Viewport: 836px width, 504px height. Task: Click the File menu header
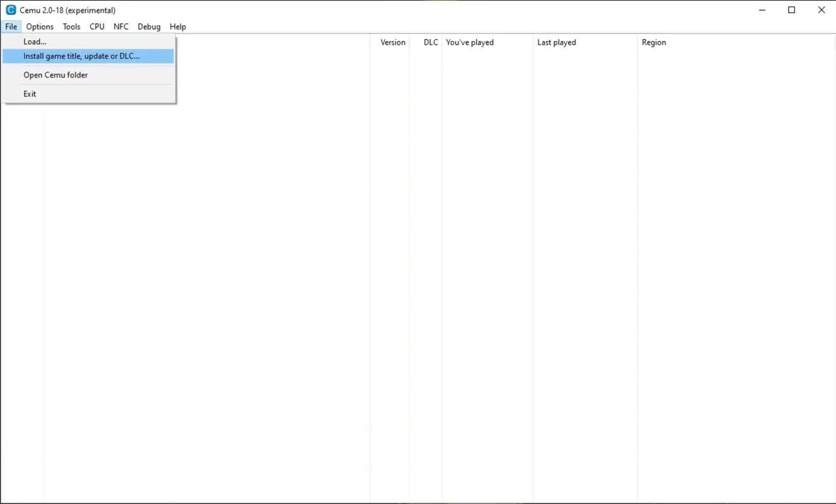[x=11, y=26]
